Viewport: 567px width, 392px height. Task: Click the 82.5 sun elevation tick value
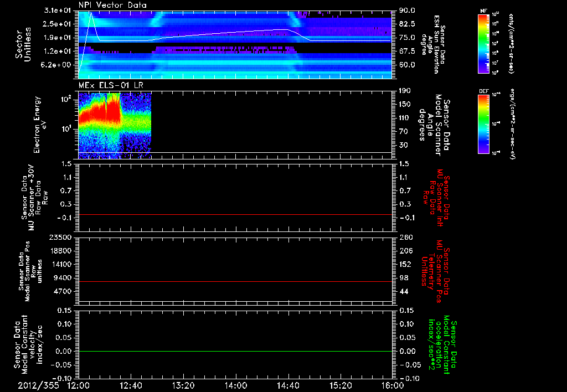pos(407,24)
